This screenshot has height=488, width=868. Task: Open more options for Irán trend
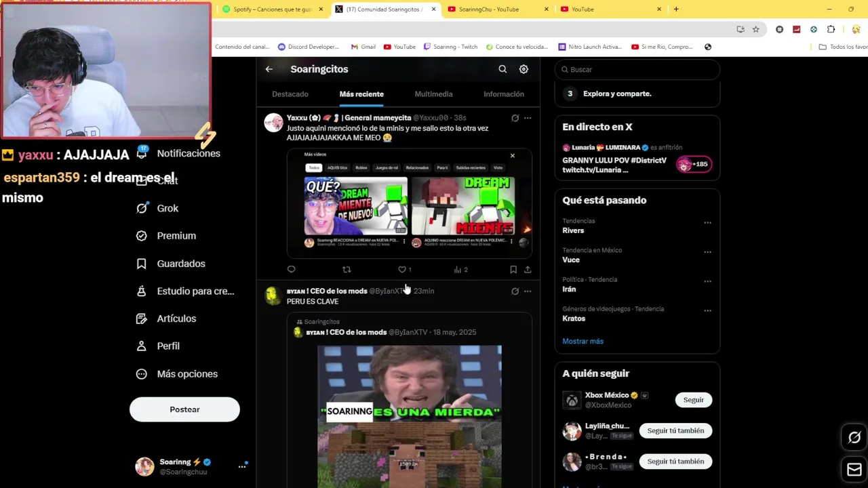pos(707,281)
